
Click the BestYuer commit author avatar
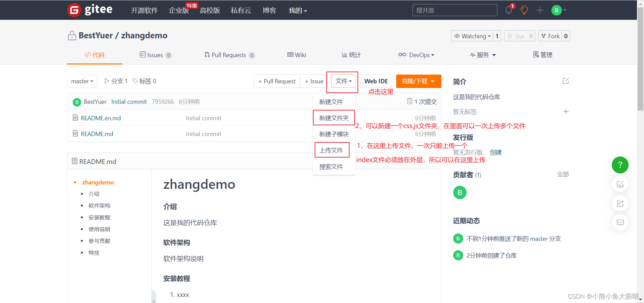pos(77,102)
